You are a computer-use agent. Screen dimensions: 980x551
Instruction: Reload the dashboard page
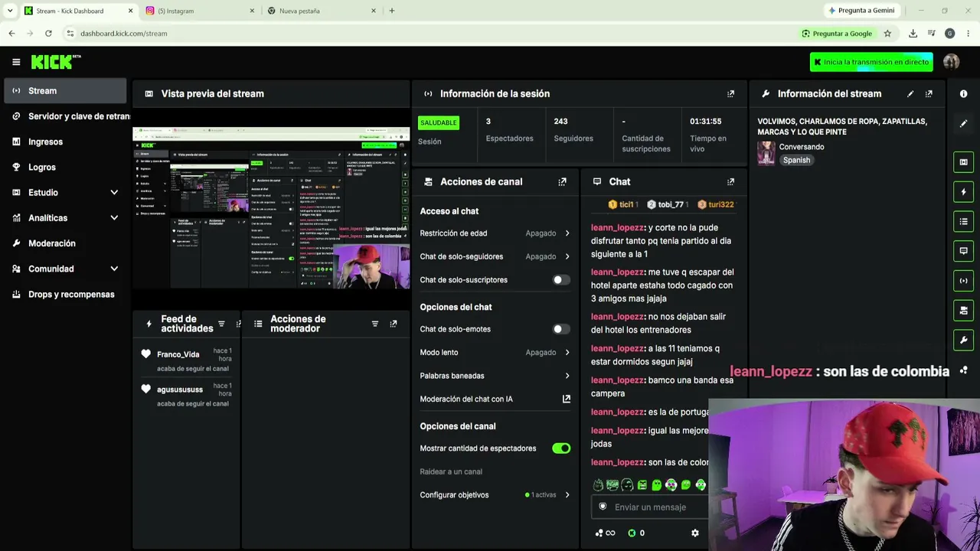48,34
